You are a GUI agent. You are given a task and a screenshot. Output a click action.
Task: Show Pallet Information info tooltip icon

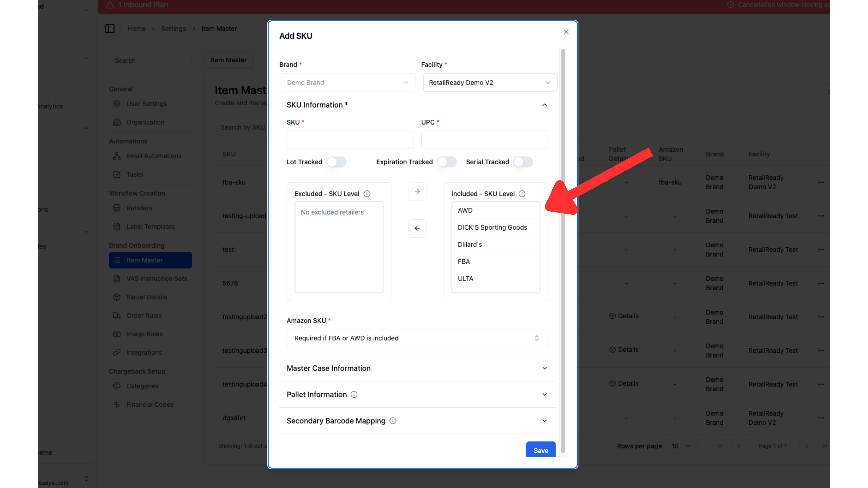click(x=354, y=394)
